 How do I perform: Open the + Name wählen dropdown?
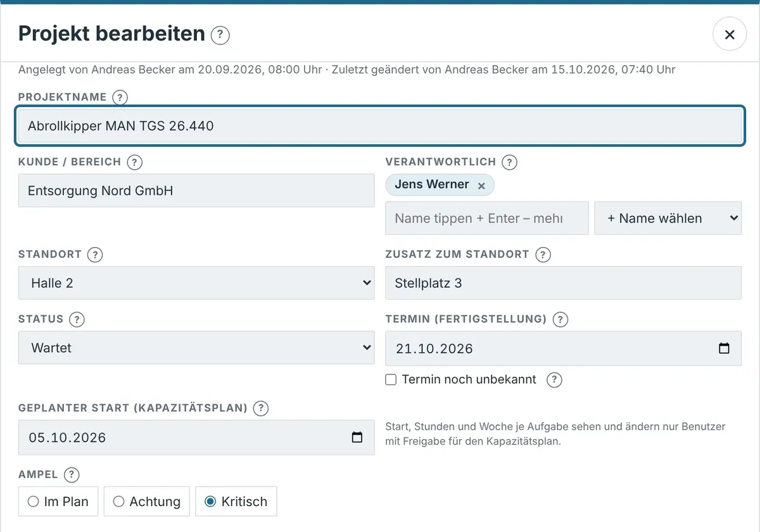(x=668, y=218)
